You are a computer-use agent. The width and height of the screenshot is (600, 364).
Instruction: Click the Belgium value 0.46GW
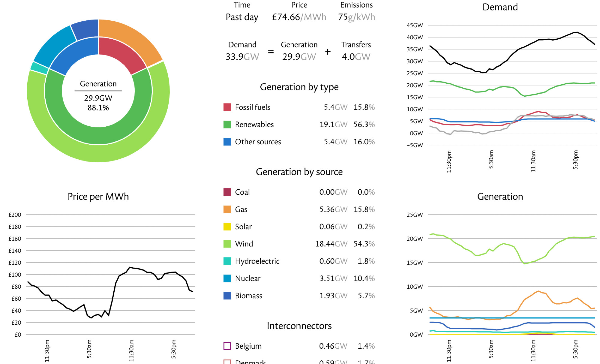333,346
